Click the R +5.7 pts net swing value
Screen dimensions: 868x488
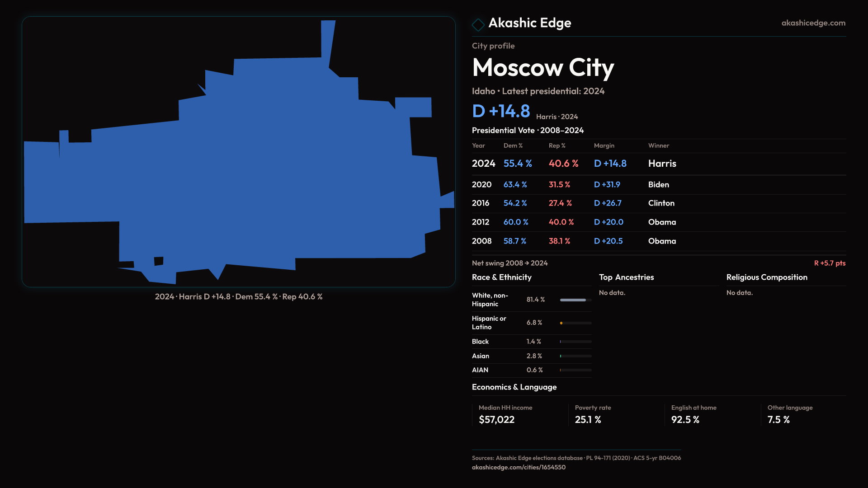[829, 263]
